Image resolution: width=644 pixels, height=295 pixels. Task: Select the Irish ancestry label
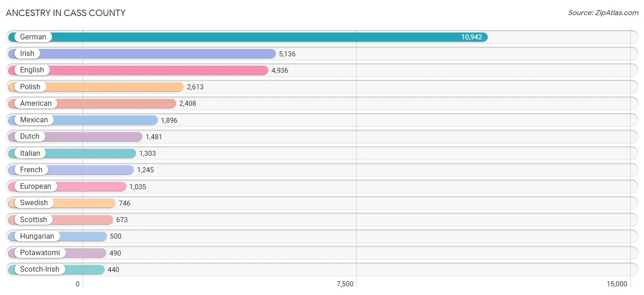tap(27, 54)
